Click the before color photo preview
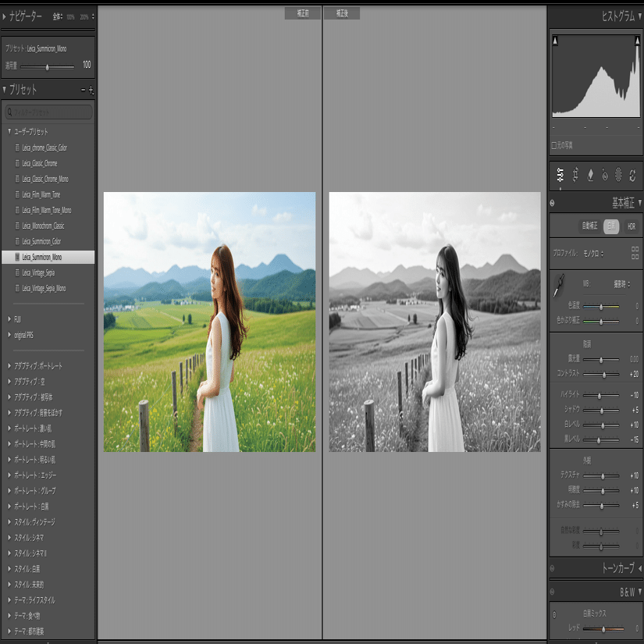The width and height of the screenshot is (644, 644). (209, 322)
